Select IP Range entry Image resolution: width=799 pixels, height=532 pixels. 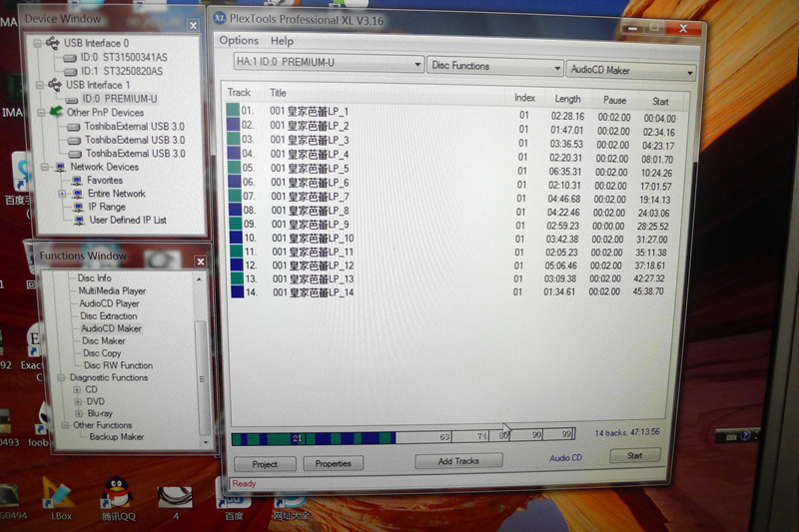point(107,207)
